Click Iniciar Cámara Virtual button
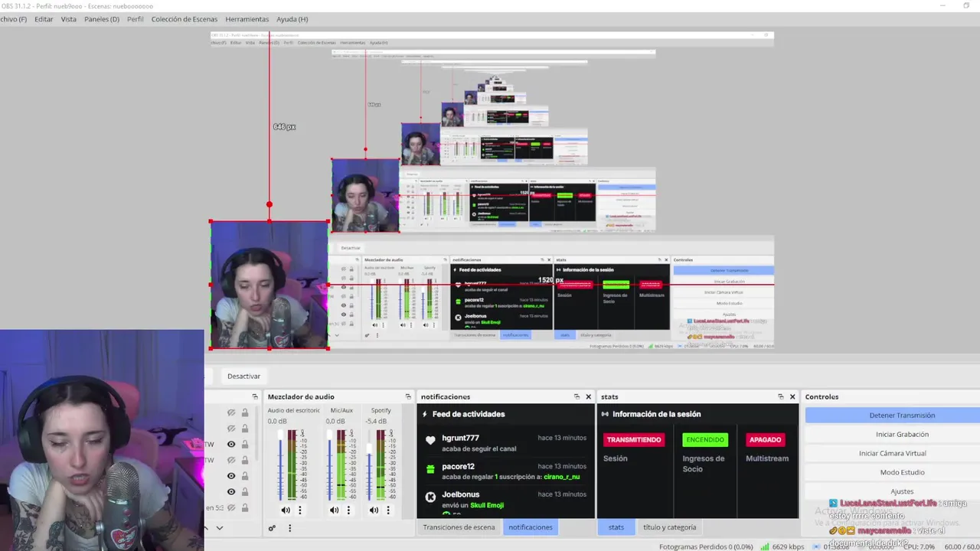 [x=893, y=453]
